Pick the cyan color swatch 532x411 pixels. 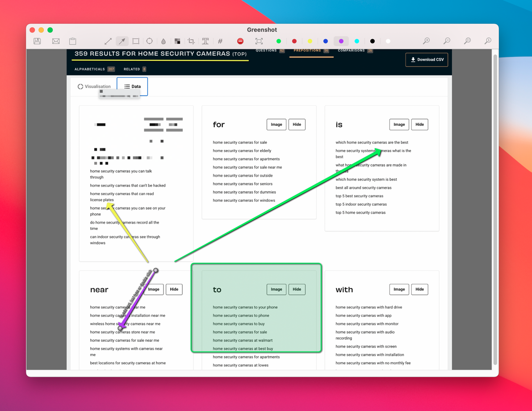tap(356, 42)
